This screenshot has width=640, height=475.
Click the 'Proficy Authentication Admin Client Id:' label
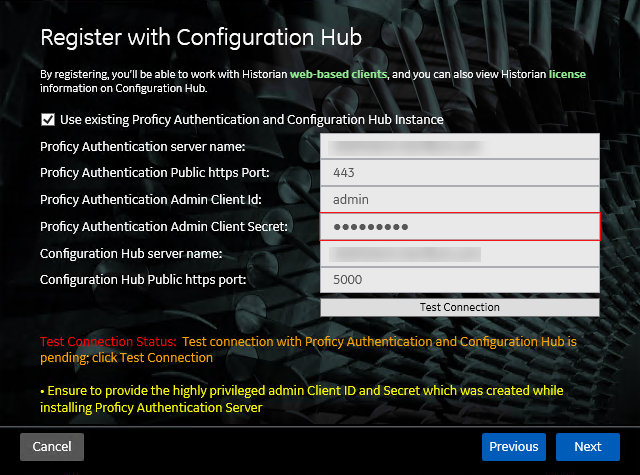coord(151,200)
